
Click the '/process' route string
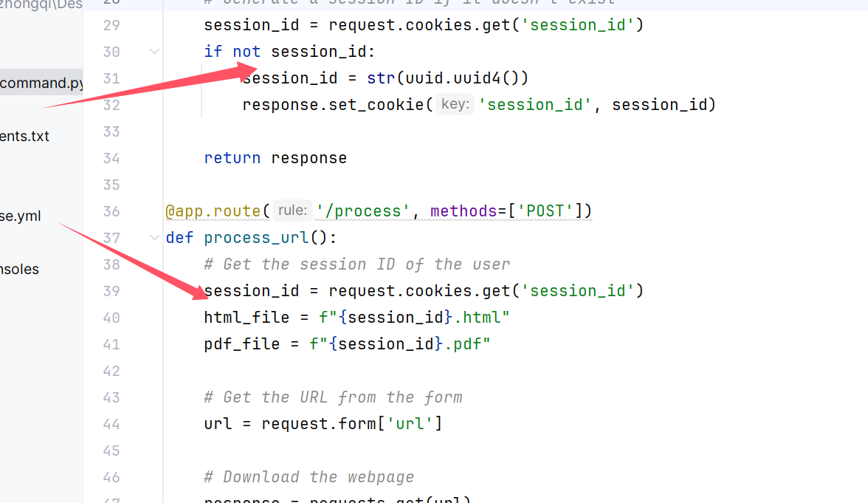(362, 211)
